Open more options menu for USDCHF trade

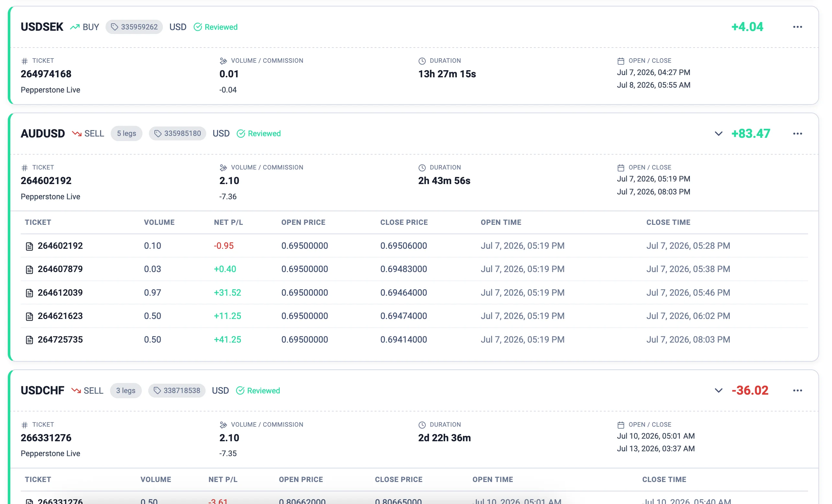click(x=797, y=390)
